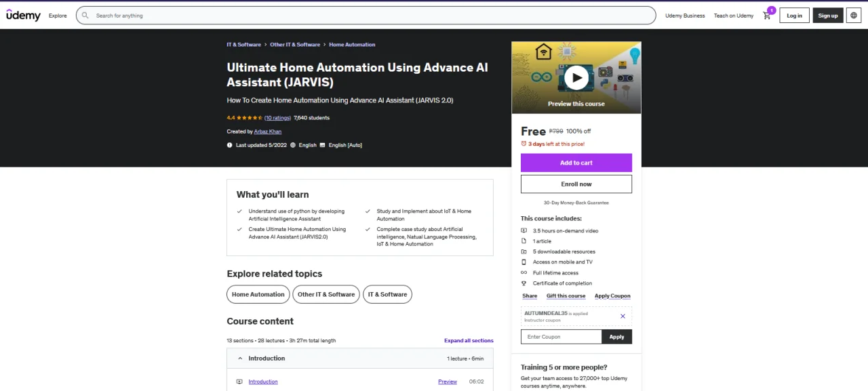Click the course preview thumbnail image
Screen dimensions: 868x391
(x=576, y=78)
